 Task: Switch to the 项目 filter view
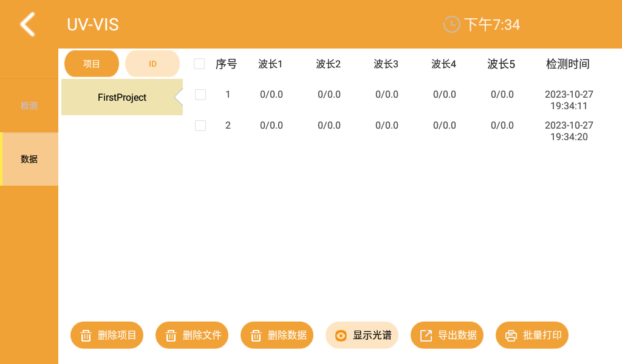[91, 63]
